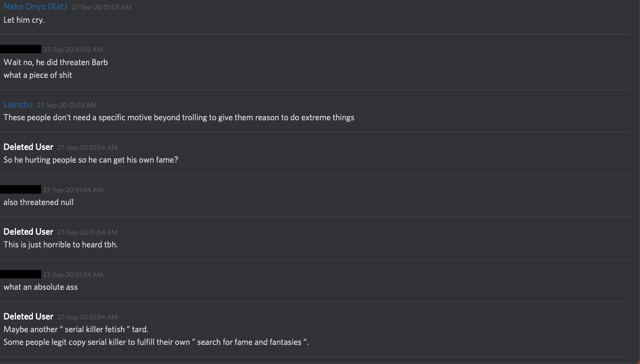Click Deleted User above "Maybe another" message
The width and height of the screenshot is (640, 364).
click(28, 316)
